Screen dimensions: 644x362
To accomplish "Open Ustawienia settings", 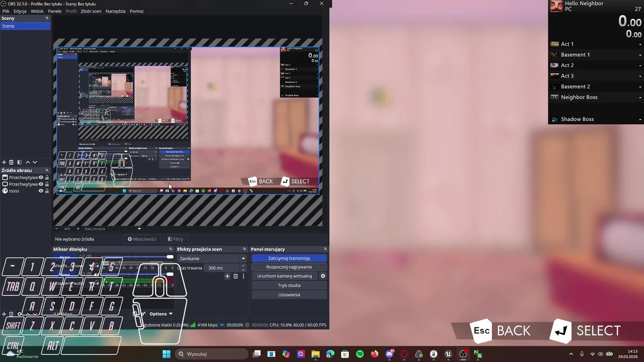I will click(289, 295).
